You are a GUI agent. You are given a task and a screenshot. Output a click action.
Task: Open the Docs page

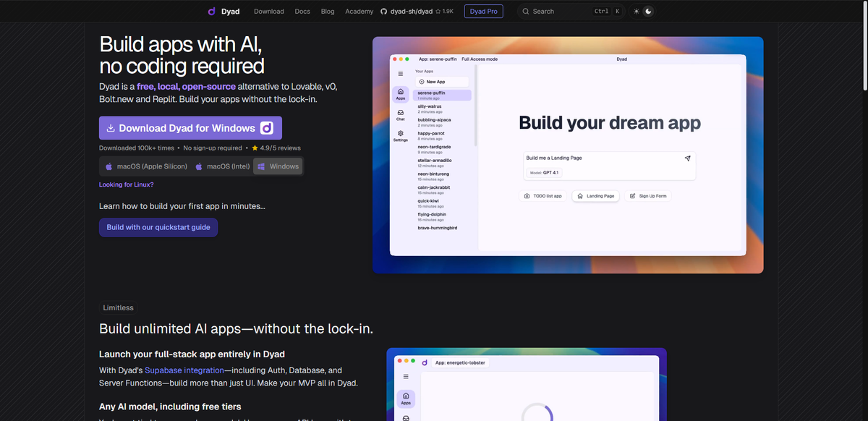302,12
